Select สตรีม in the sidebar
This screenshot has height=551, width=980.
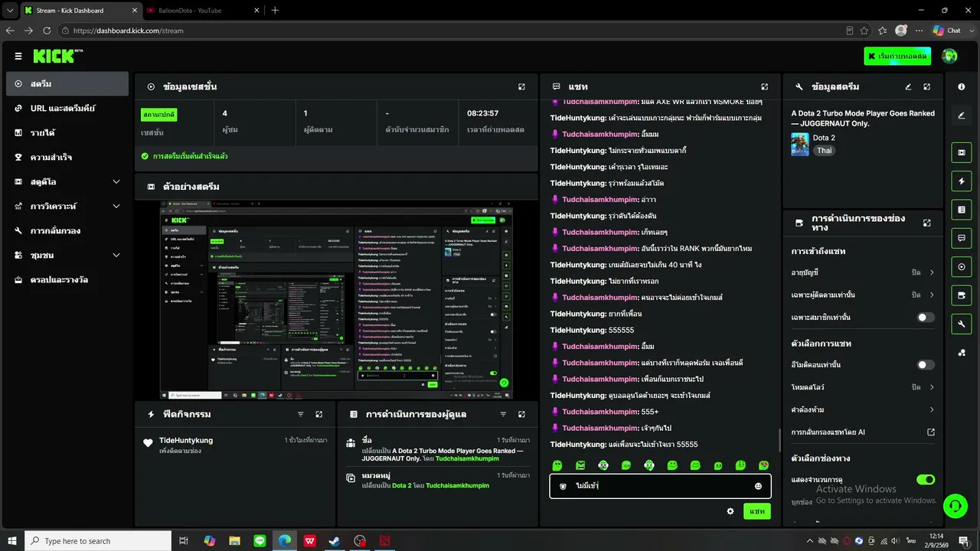[x=67, y=83]
